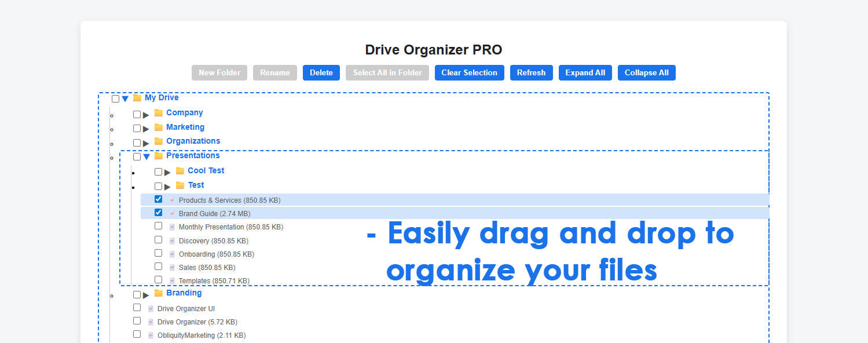The height and width of the screenshot is (343, 868).
Task: Click the Cool Test folder icon
Action: click(180, 170)
